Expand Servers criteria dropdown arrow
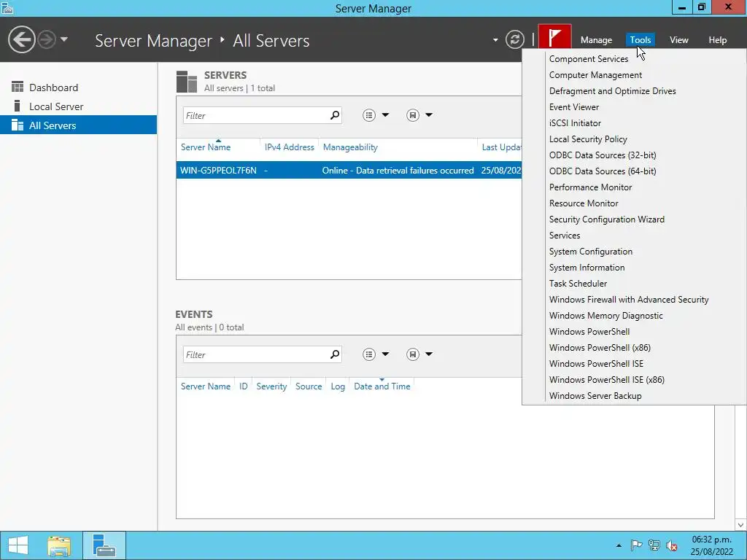This screenshot has width=747, height=560. [385, 114]
